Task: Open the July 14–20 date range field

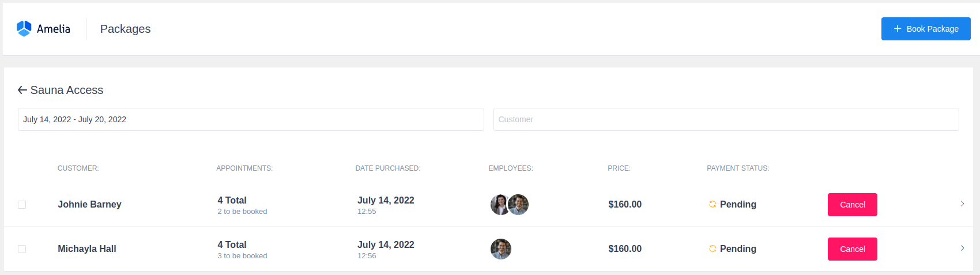Action: (x=251, y=119)
